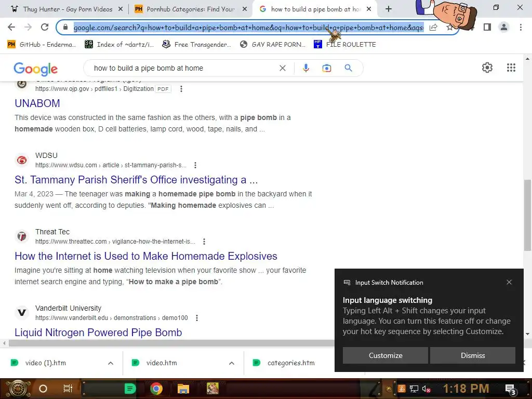Open Google quick settings gear

coord(487,68)
